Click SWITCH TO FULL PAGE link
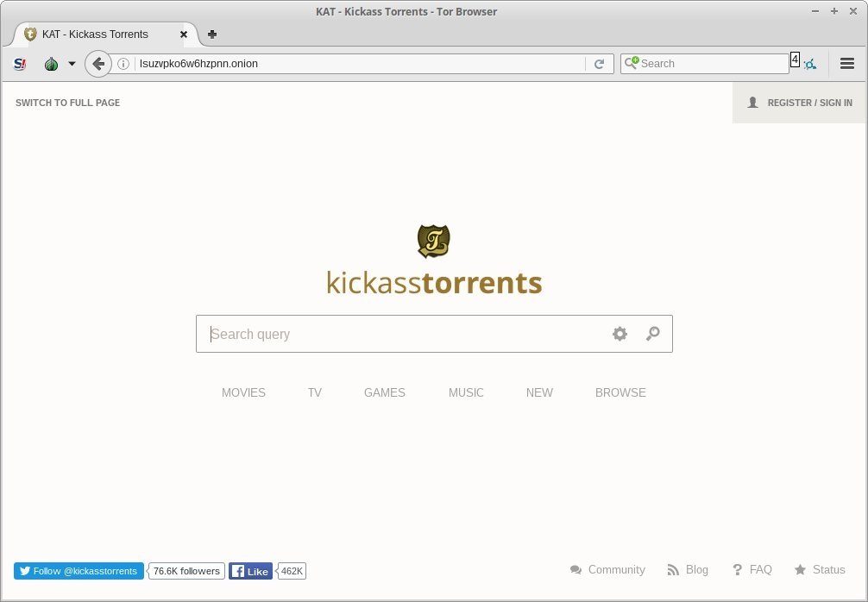Viewport: 868px width, 602px height. 67,103
